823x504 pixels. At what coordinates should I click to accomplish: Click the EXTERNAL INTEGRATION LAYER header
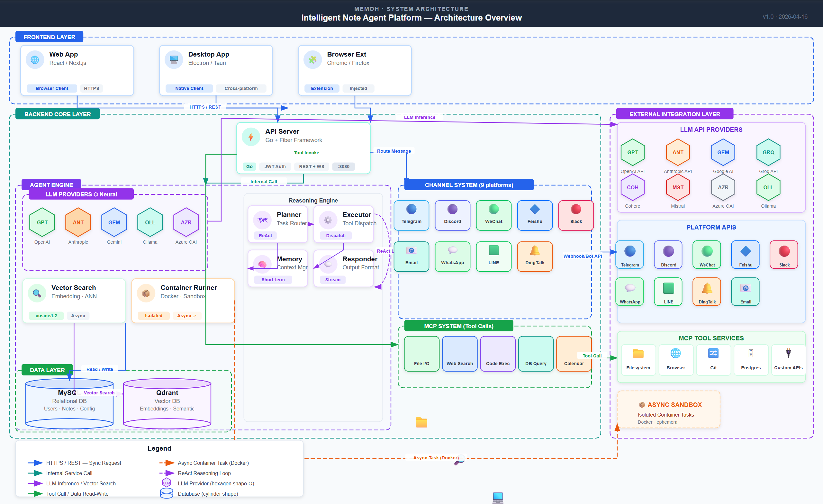pos(675,114)
